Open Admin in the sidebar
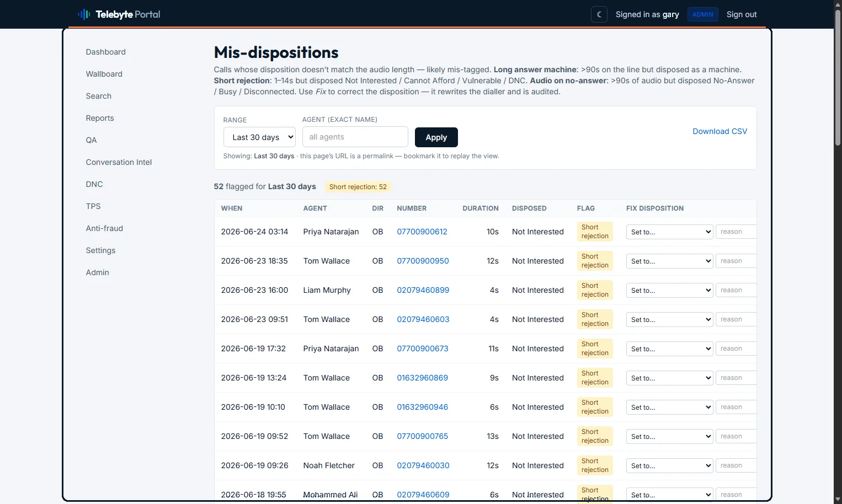 click(x=98, y=272)
